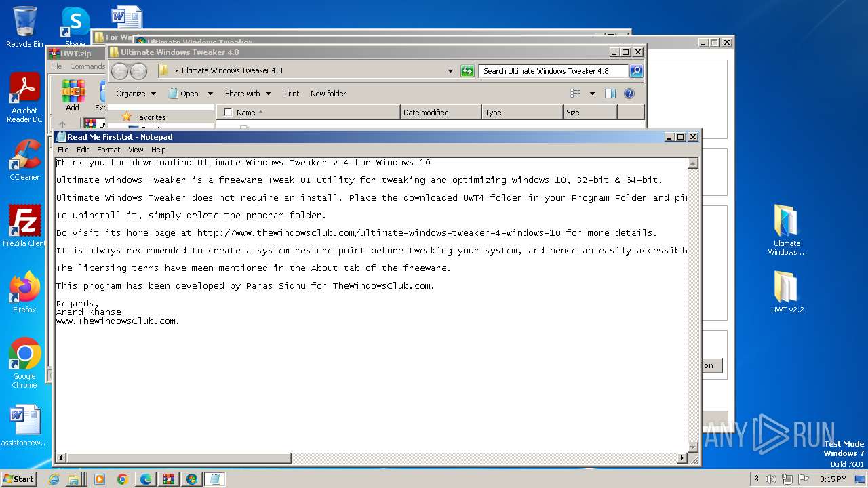The width and height of the screenshot is (868, 488).
Task: Click the taskbar clock showing 3:15 PM
Action: tap(833, 479)
